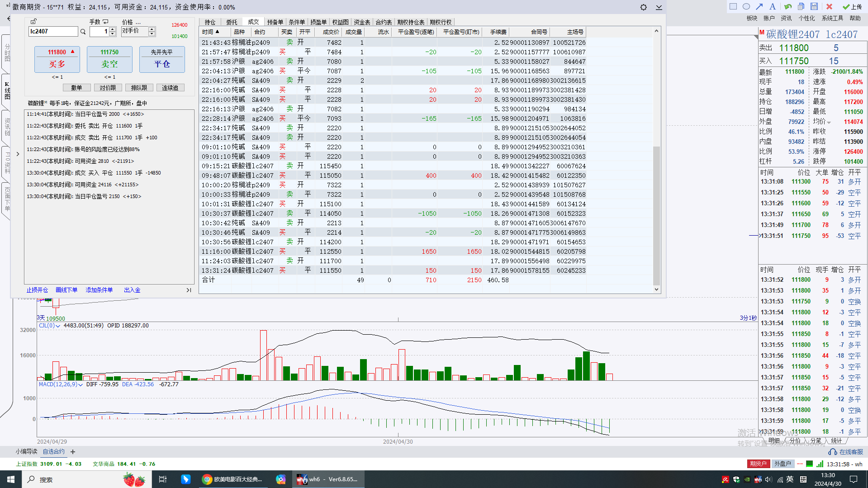The image size is (868, 488).
Task: Add a new watchlist with plus icon
Action: pyautogui.click(x=73, y=452)
